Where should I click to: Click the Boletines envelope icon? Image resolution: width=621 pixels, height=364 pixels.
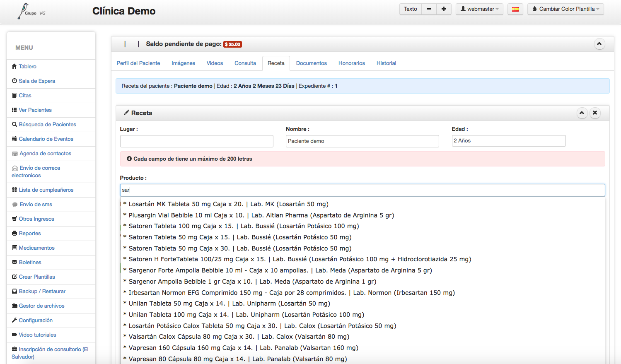pos(14,262)
